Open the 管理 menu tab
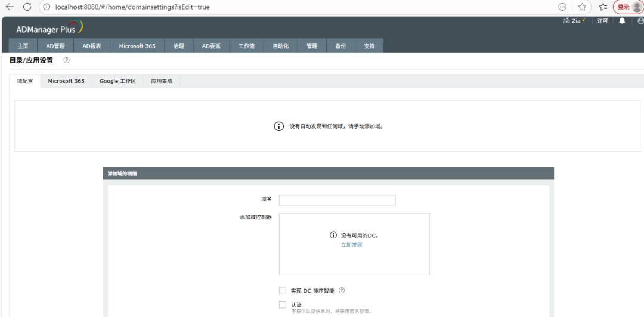The height and width of the screenshot is (317, 644). tap(312, 46)
